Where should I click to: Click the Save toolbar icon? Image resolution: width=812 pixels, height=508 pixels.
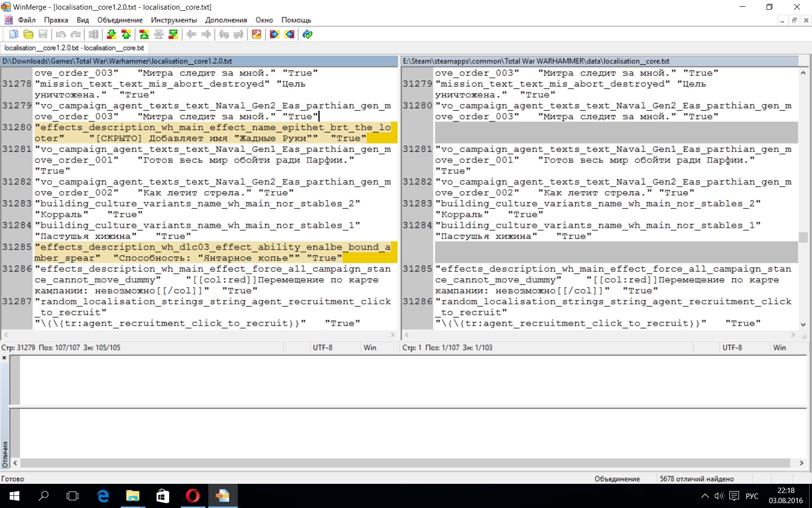(x=43, y=34)
